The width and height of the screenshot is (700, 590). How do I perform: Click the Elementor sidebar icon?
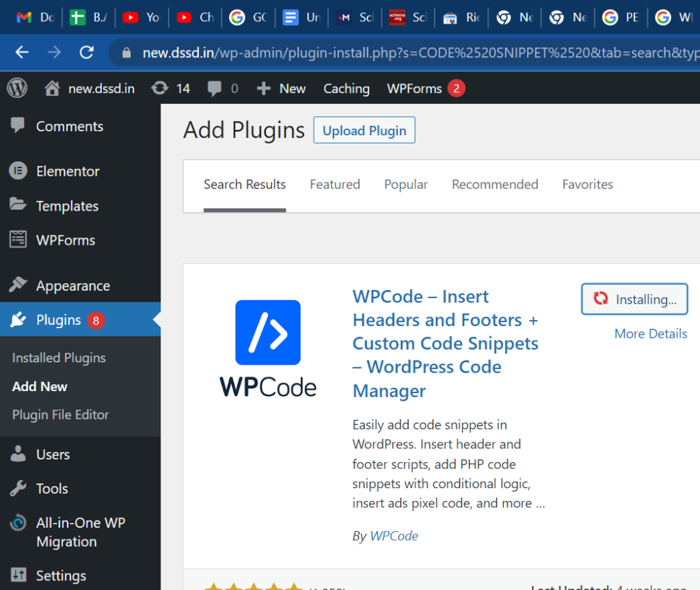[18, 171]
